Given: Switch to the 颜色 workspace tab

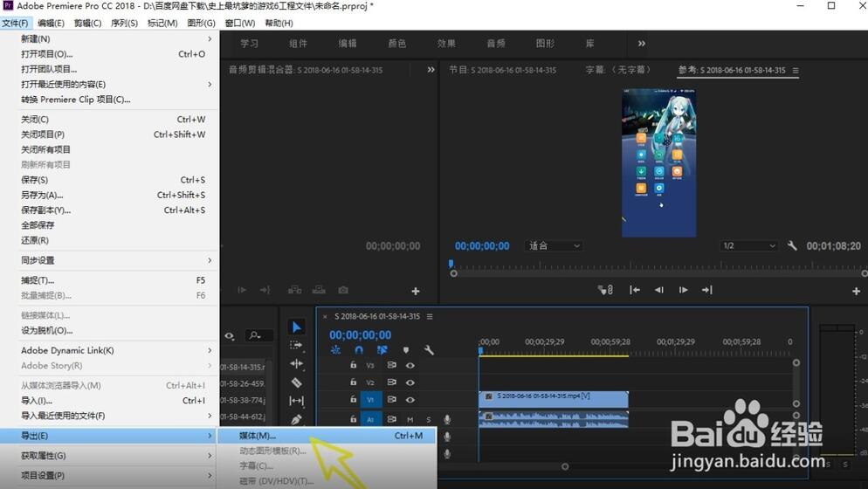Looking at the screenshot, I should pos(397,43).
